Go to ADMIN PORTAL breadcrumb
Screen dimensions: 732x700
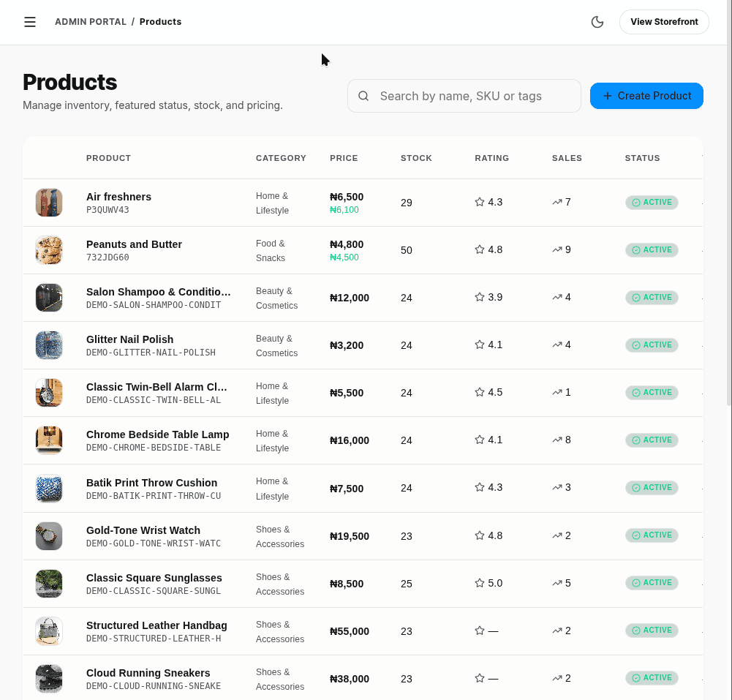click(91, 22)
